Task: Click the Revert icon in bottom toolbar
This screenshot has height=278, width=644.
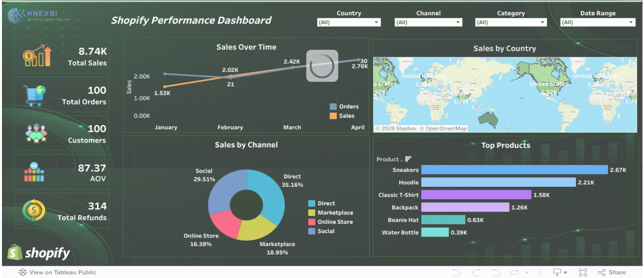Action: (x=496, y=272)
